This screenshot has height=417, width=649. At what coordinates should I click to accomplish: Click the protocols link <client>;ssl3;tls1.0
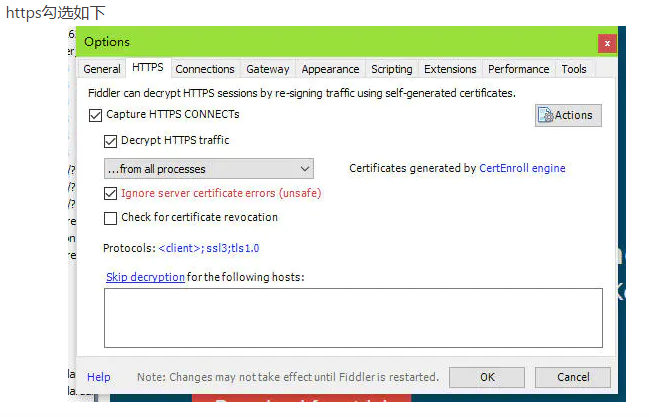[209, 248]
